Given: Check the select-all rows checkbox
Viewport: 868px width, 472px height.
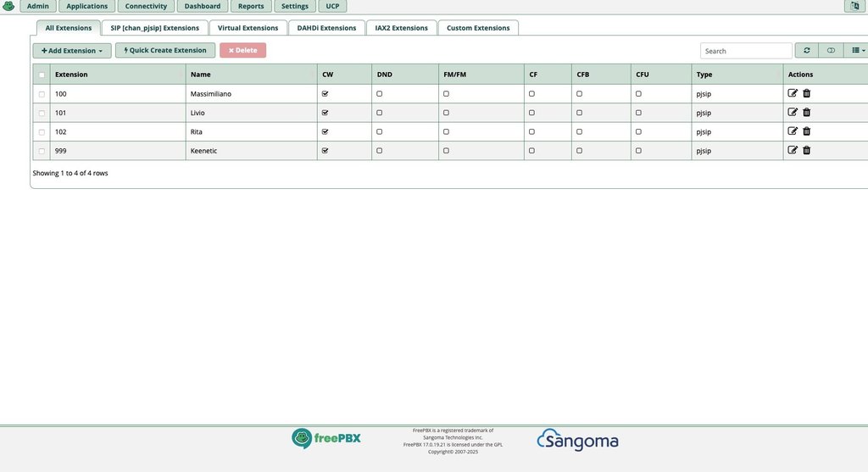Looking at the screenshot, I should [x=42, y=75].
